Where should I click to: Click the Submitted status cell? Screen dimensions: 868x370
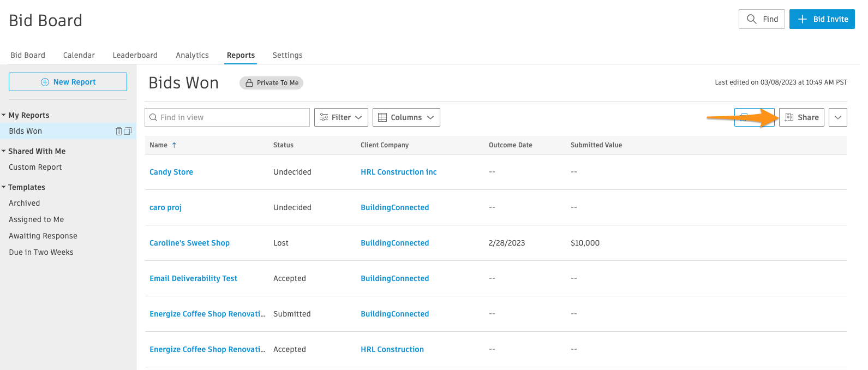coord(292,314)
